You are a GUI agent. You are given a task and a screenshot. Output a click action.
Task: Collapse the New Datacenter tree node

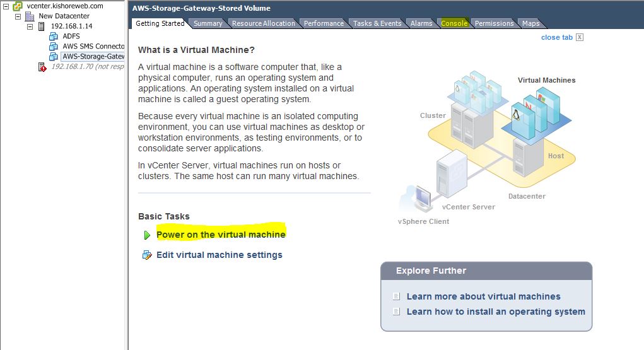[x=18, y=16]
